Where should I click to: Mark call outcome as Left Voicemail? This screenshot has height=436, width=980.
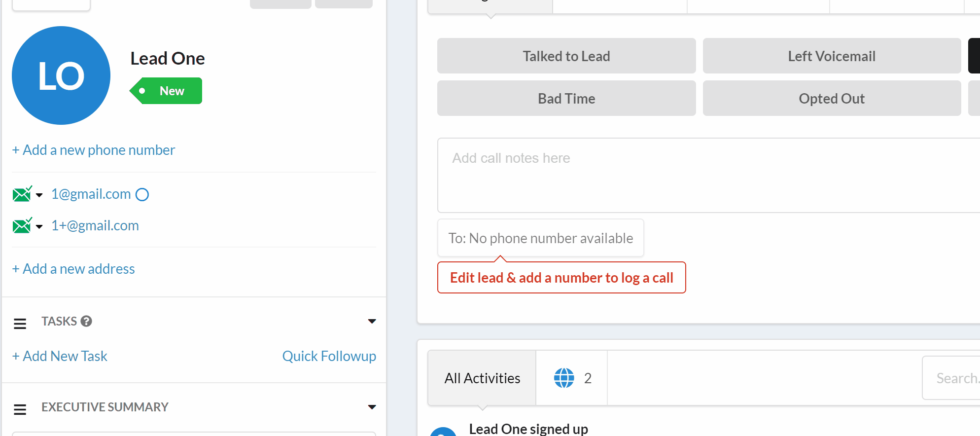click(x=832, y=56)
